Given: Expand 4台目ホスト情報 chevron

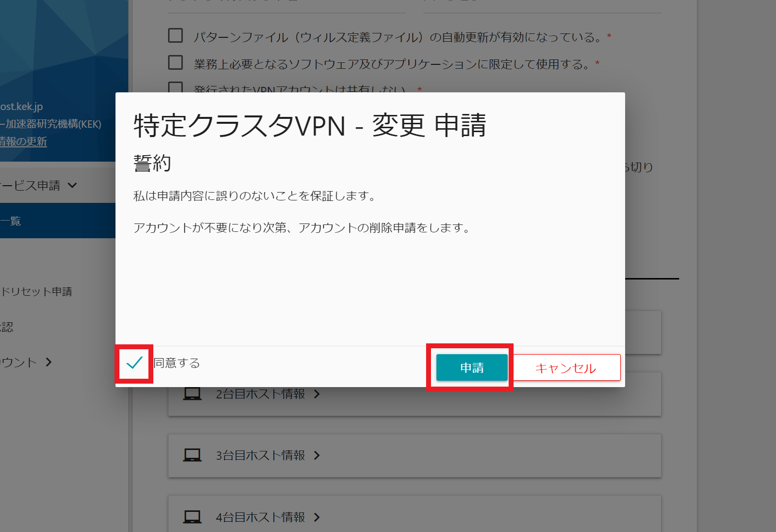Looking at the screenshot, I should pyautogui.click(x=317, y=517).
